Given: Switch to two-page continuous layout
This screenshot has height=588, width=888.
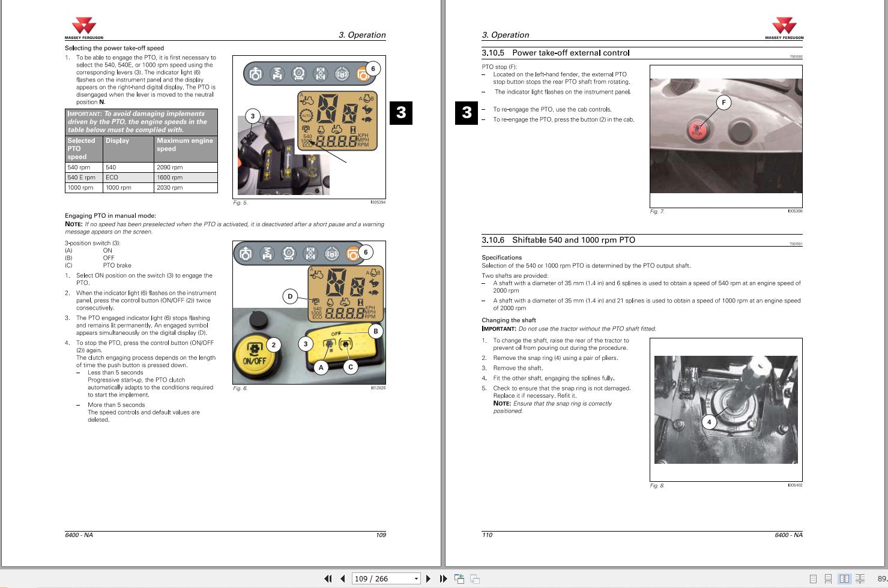Looking at the screenshot, I should pyautogui.click(x=860, y=579).
